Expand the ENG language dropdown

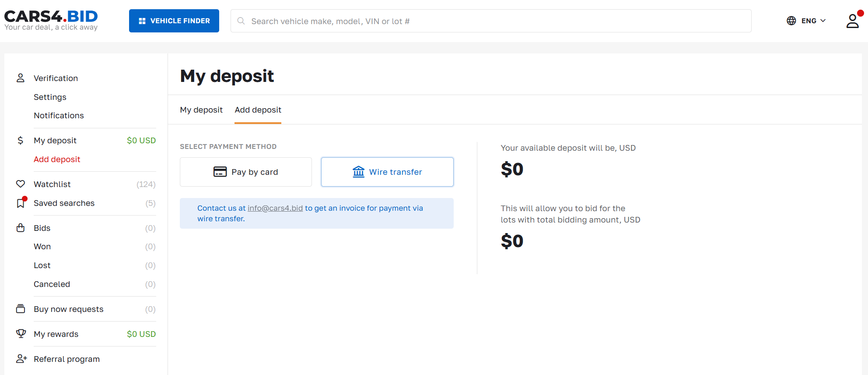(813, 21)
